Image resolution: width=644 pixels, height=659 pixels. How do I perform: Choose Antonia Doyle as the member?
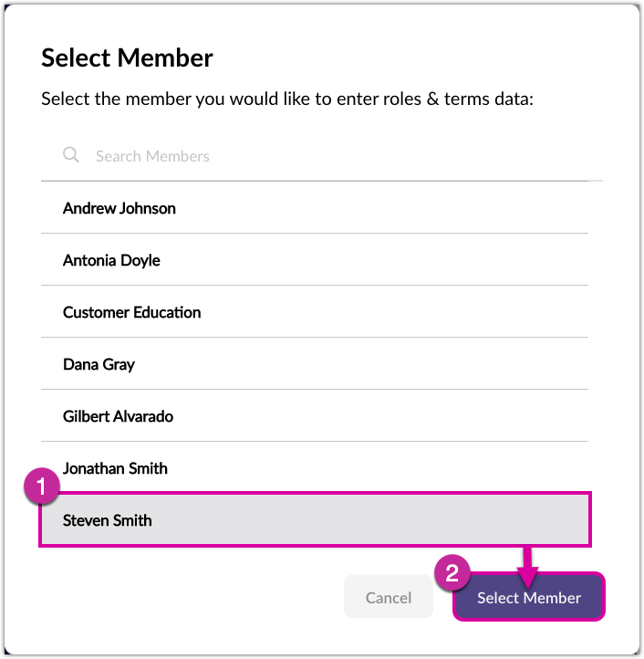[111, 260]
